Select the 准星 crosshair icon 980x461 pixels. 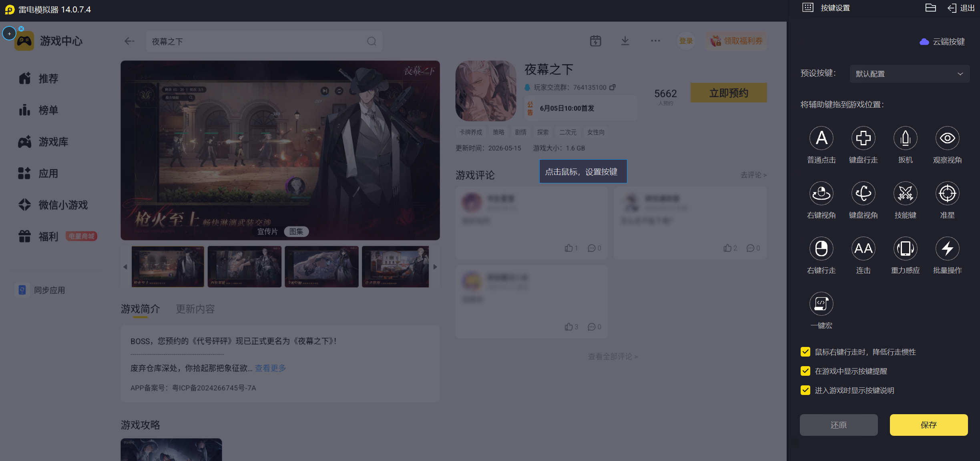(x=948, y=194)
